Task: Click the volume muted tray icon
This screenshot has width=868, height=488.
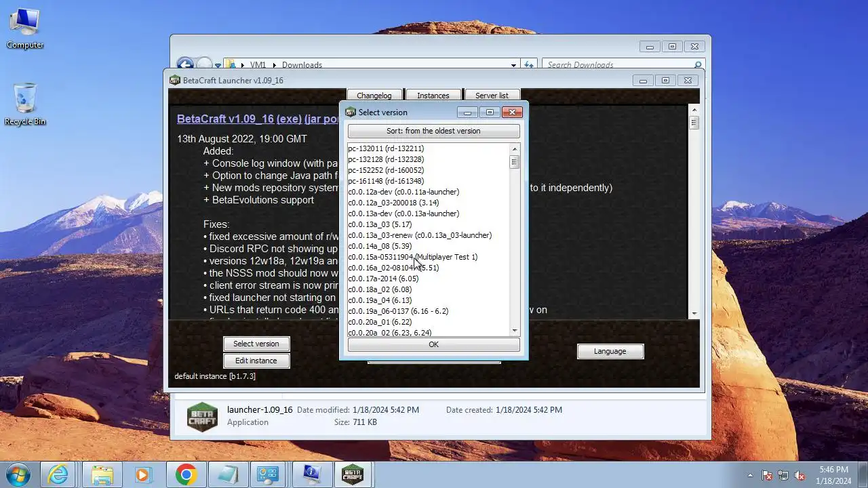Action: tap(800, 475)
